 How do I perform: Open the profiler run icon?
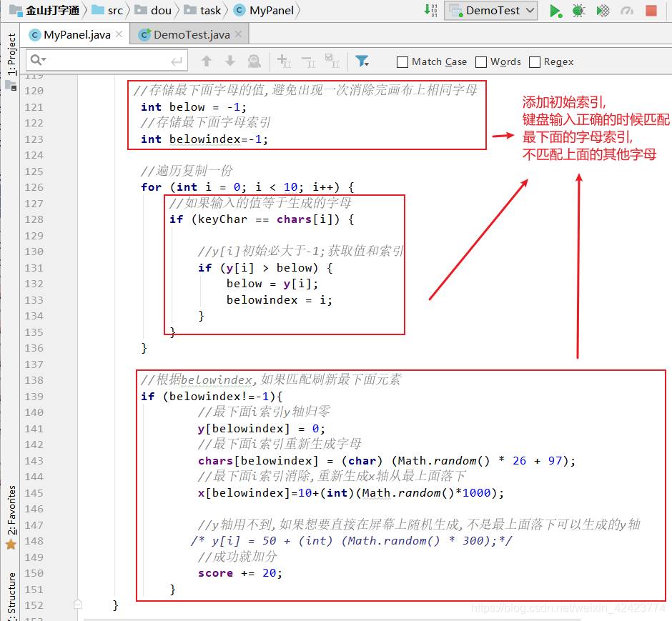(x=626, y=11)
